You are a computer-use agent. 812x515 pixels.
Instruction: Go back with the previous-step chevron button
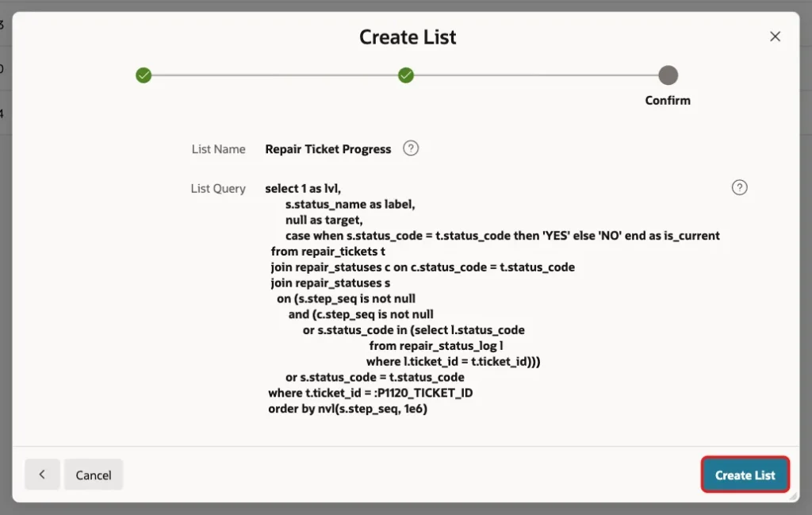click(42, 475)
